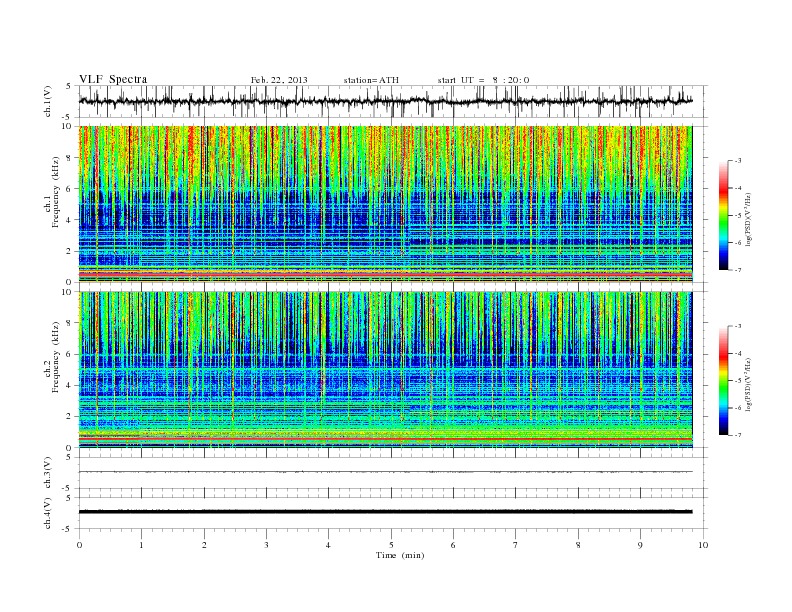Click the '-7' label on ch.1 color bar

[x=738, y=270]
